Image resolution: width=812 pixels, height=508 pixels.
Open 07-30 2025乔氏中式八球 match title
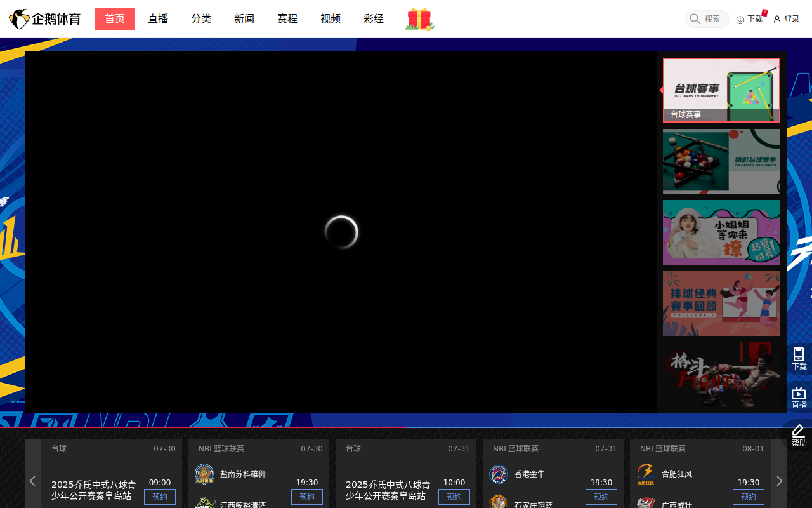[x=94, y=491]
